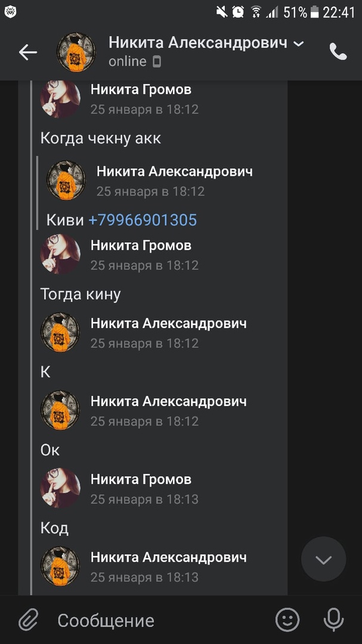Image resolution: width=362 pixels, height=644 pixels.
Task: Open the attachment paperclip menu
Action: click(x=29, y=620)
